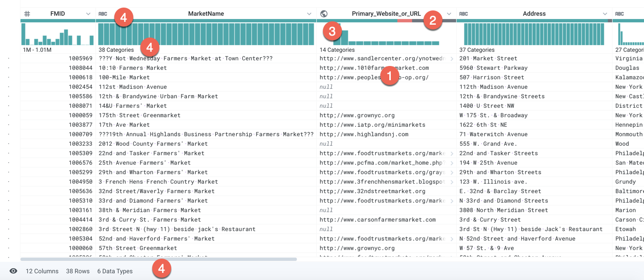Open the MarketName column dropdown
The image size is (644, 280).
(310, 13)
